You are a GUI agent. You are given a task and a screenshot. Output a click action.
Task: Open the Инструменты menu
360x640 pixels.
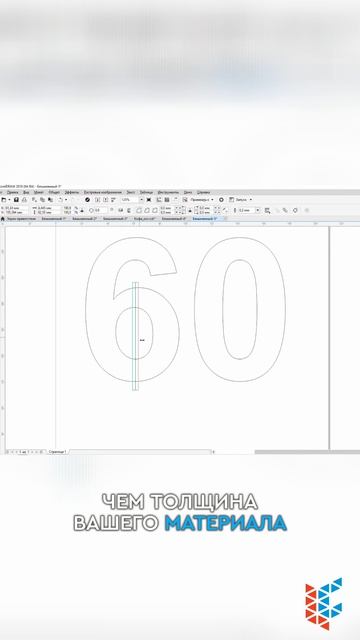click(x=168, y=192)
